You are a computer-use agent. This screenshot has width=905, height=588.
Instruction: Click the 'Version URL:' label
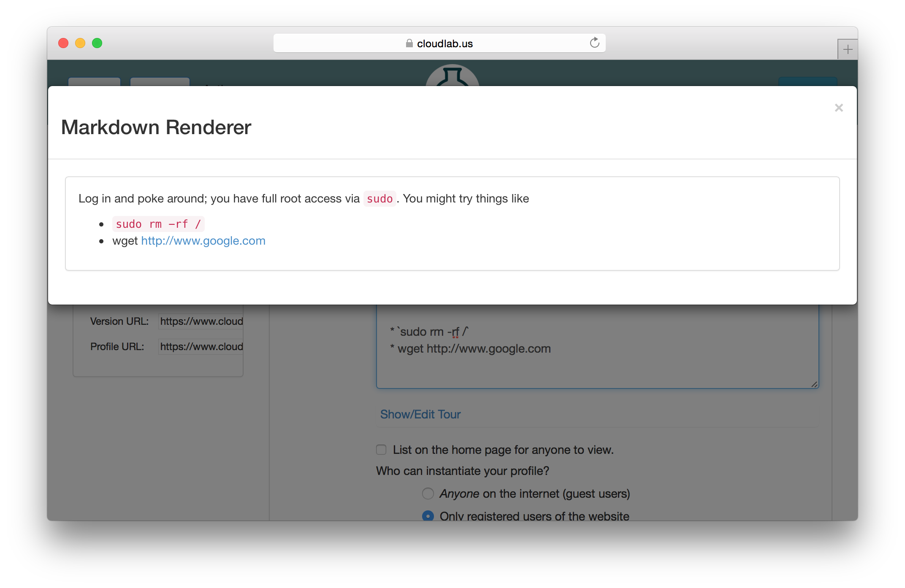[x=119, y=321]
